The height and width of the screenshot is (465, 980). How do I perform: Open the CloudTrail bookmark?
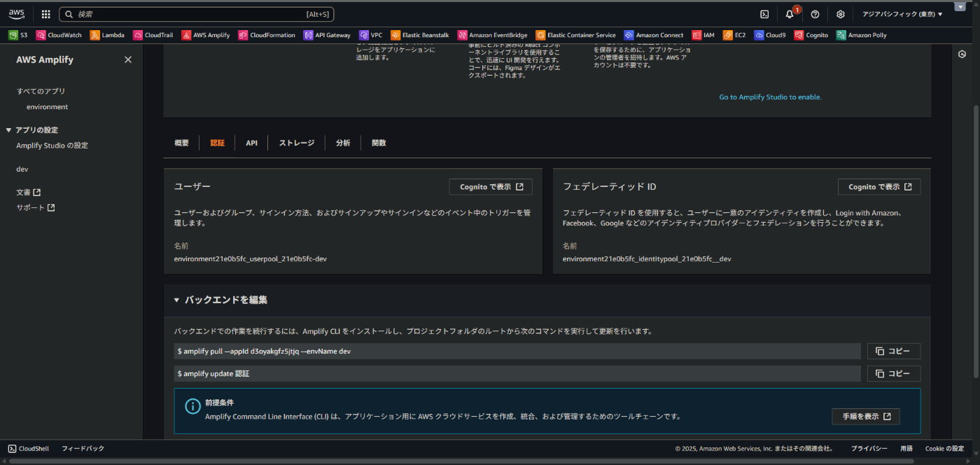coord(153,35)
